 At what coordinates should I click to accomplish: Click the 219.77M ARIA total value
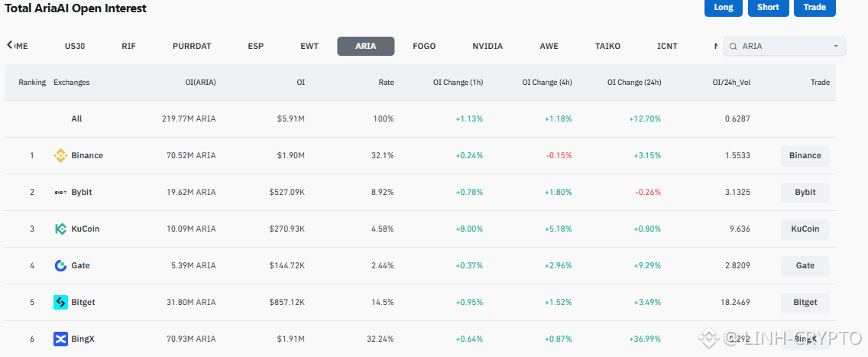[189, 118]
